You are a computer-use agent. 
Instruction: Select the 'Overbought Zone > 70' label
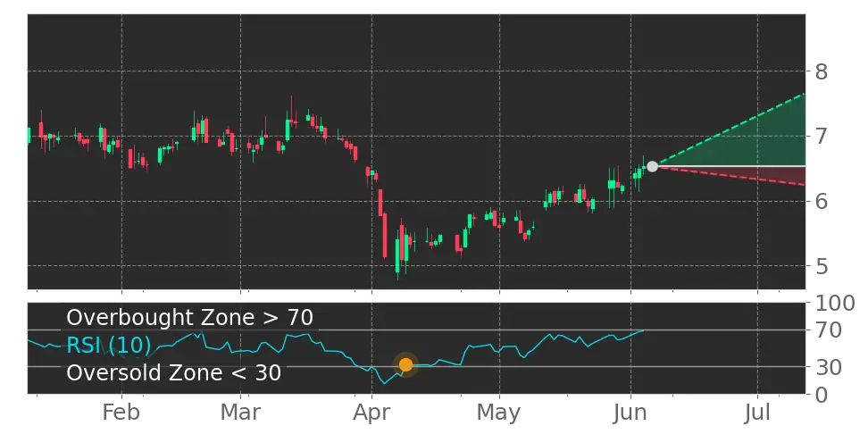click(190, 318)
